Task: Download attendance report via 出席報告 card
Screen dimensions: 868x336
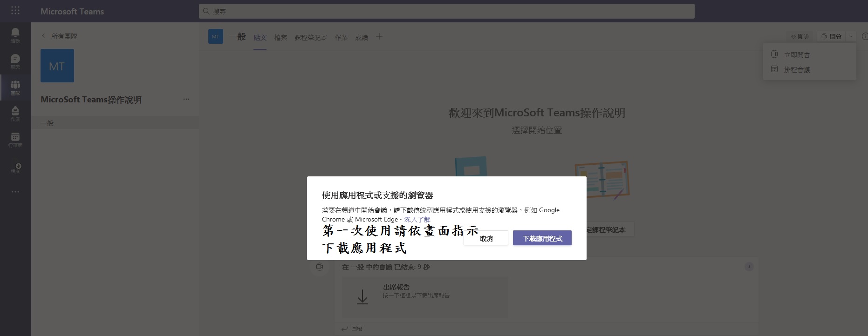Action: point(425,297)
